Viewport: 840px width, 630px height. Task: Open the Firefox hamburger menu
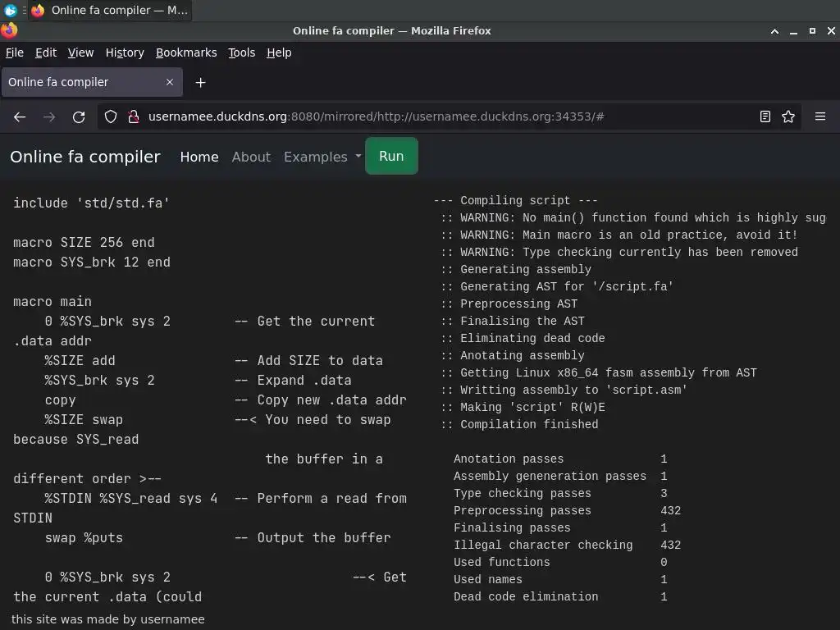point(820,116)
